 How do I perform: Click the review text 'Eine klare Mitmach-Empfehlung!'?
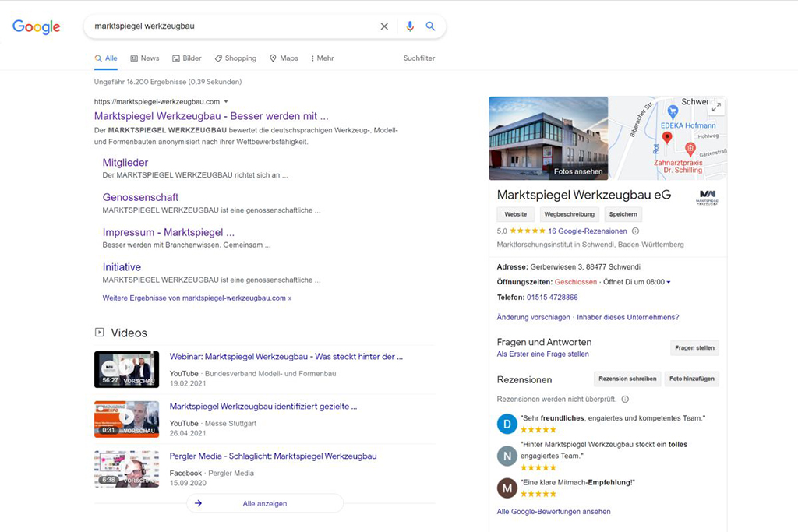pos(577,483)
